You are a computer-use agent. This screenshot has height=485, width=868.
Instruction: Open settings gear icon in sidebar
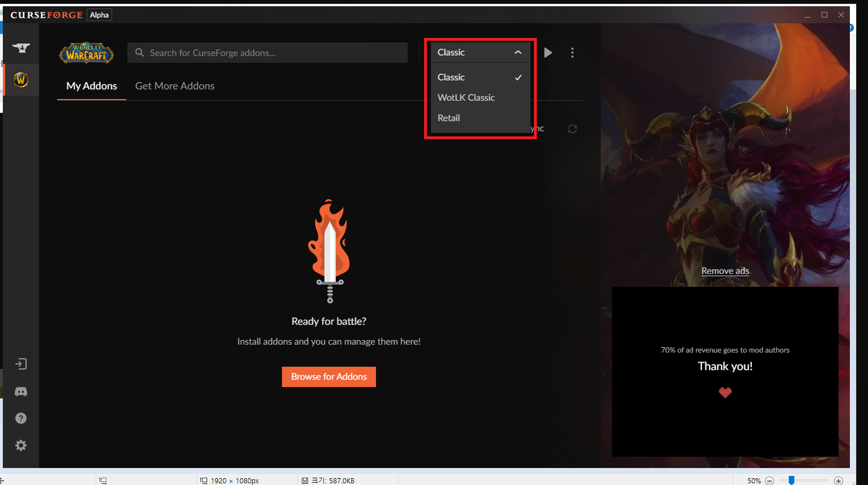(x=21, y=445)
